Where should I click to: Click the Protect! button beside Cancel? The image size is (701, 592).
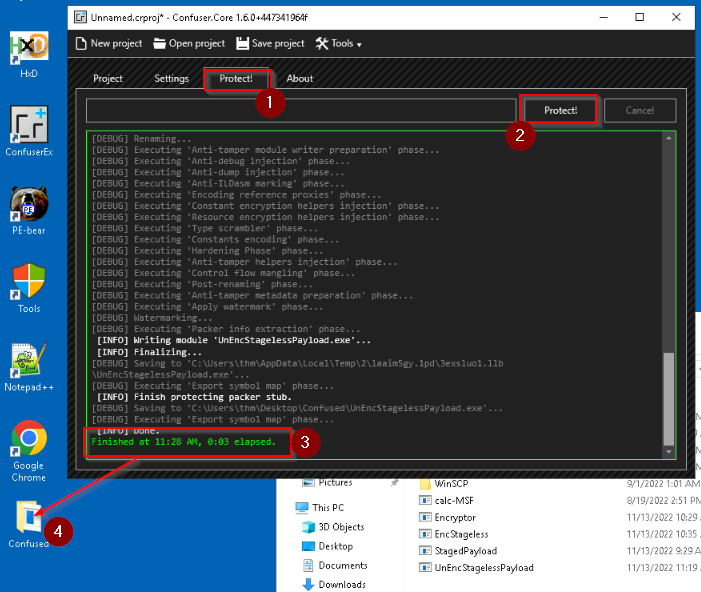pyautogui.click(x=560, y=110)
